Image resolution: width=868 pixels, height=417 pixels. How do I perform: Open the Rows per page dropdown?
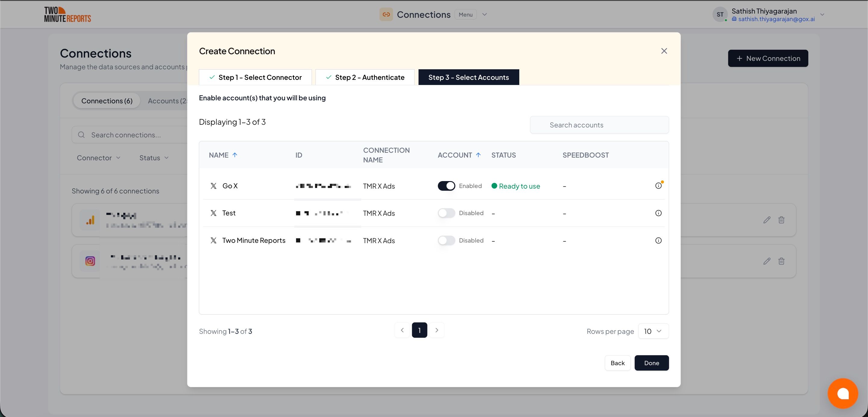pyautogui.click(x=653, y=331)
